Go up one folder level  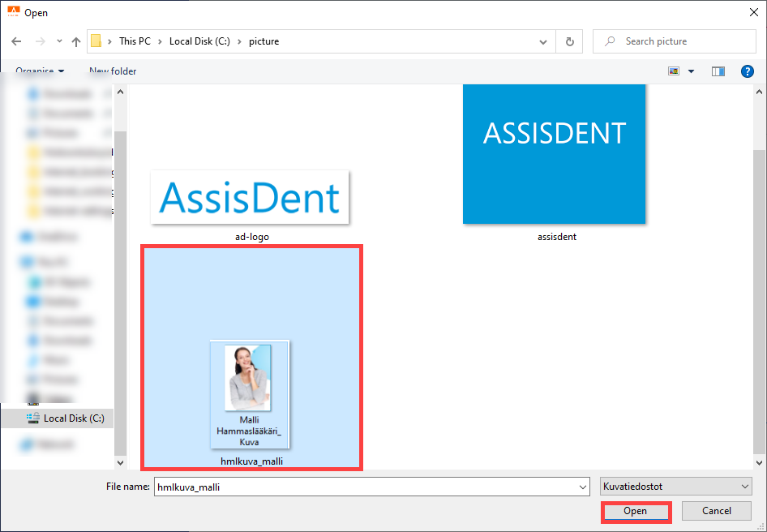pyautogui.click(x=76, y=41)
